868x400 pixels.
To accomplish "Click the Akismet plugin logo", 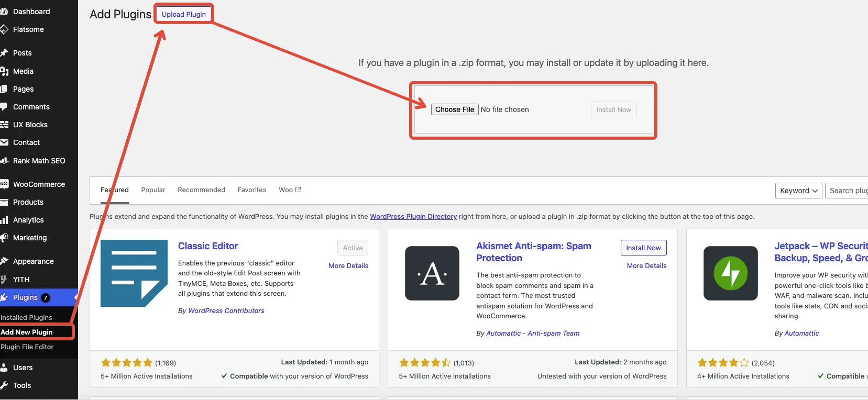I will click(x=432, y=273).
